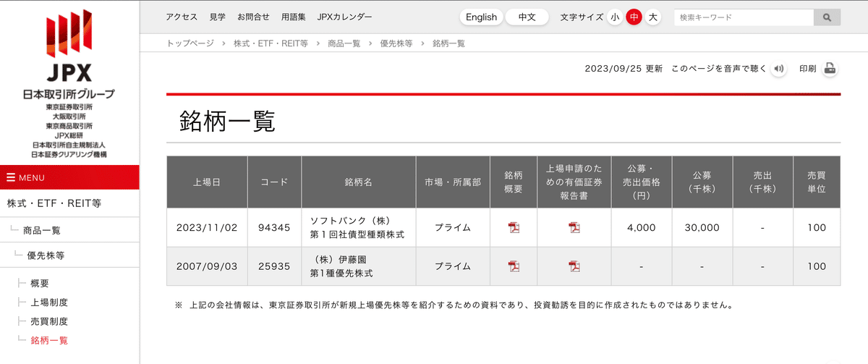Click 2023/09/25 更新 date text

[x=623, y=69]
